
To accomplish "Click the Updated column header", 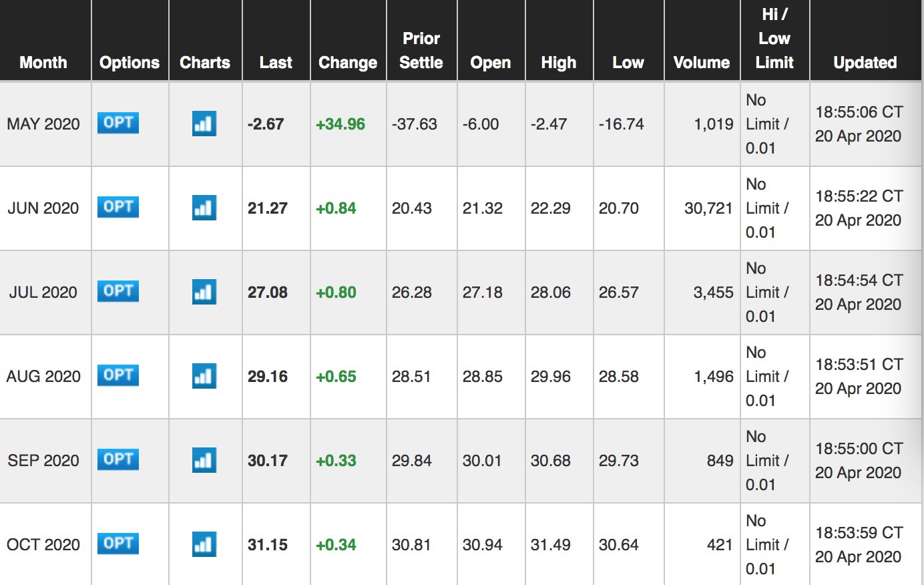I will coord(865,63).
